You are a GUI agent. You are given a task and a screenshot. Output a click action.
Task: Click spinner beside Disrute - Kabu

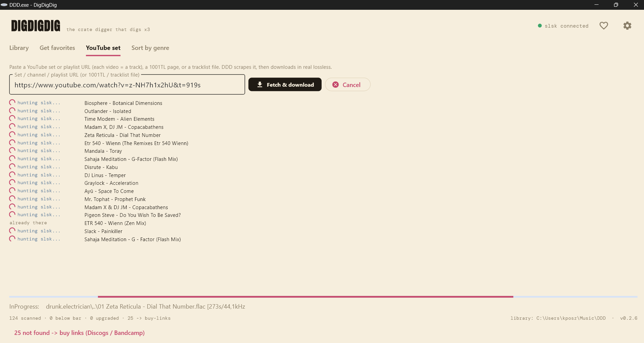[x=12, y=167]
